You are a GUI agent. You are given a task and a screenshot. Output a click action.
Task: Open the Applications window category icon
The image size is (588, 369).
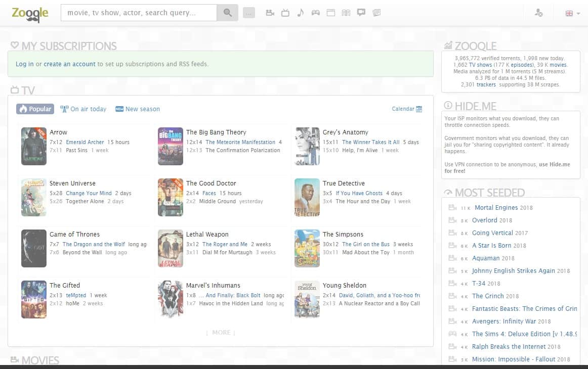[331, 13]
